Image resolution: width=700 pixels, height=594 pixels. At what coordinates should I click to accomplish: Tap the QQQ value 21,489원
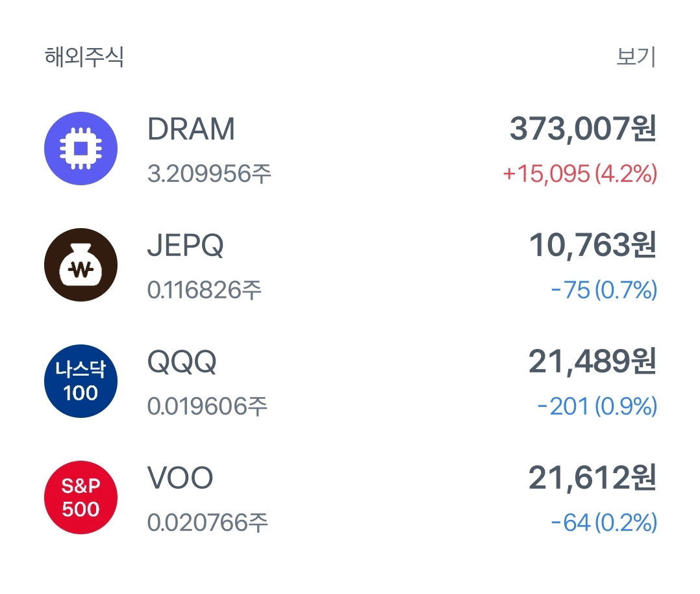pos(592,361)
